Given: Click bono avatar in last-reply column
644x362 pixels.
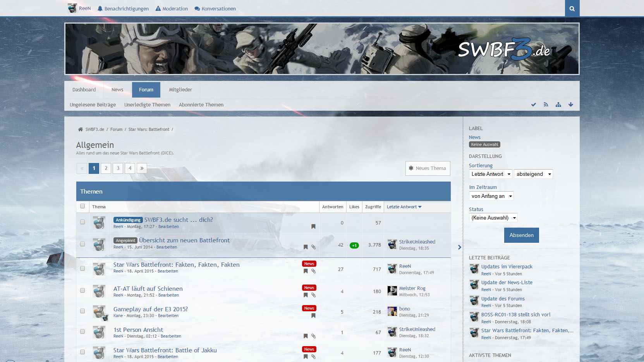Looking at the screenshot, I should 392,311.
